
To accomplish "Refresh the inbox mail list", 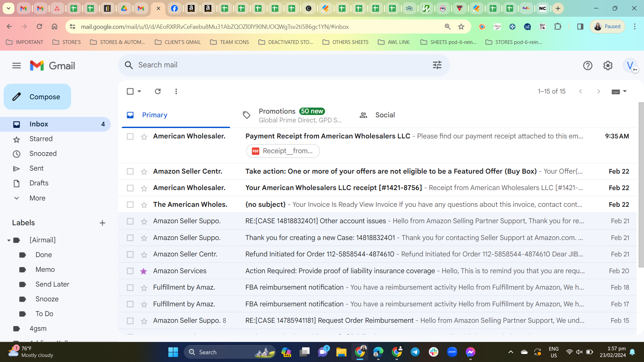I will (x=158, y=91).
